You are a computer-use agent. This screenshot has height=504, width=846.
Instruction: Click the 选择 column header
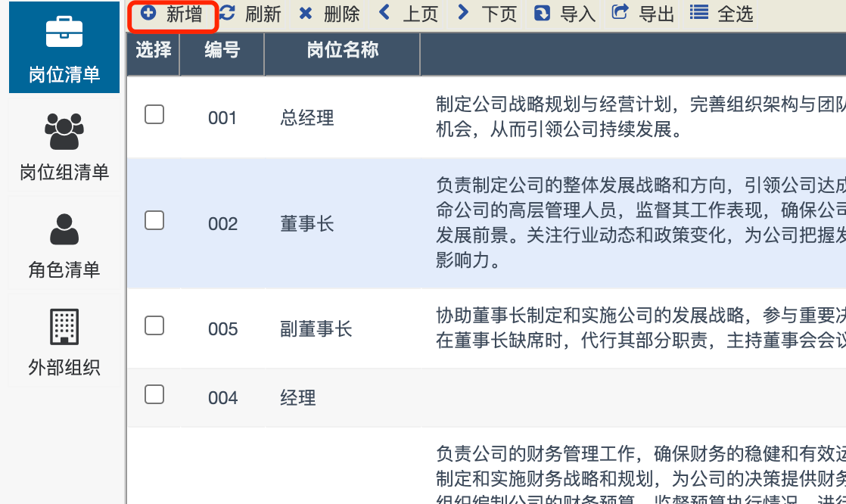tap(154, 51)
